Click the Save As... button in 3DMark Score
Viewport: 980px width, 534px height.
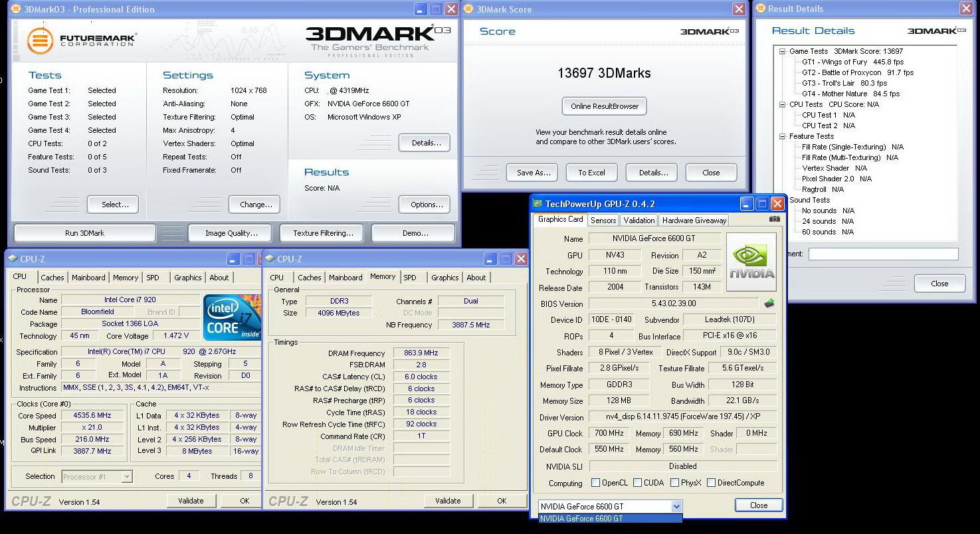point(533,173)
